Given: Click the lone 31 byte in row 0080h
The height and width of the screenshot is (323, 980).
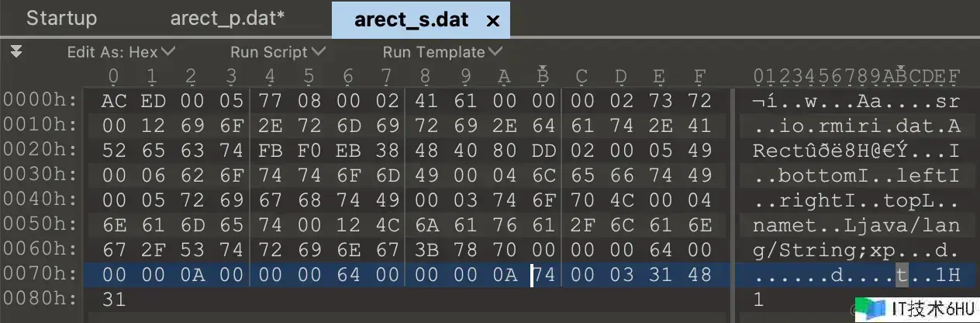Looking at the screenshot, I should (114, 300).
